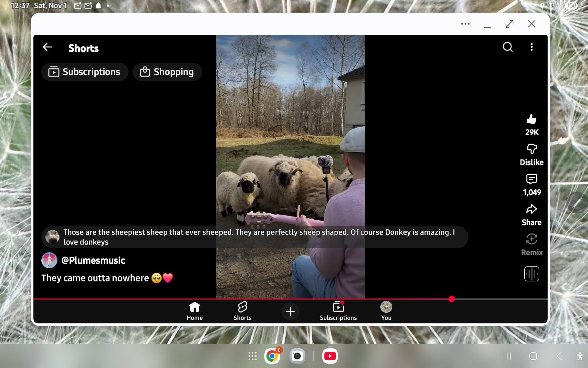The image size is (588, 368).
Task: Open the @Plumesmusic channel name
Action: coord(93,260)
